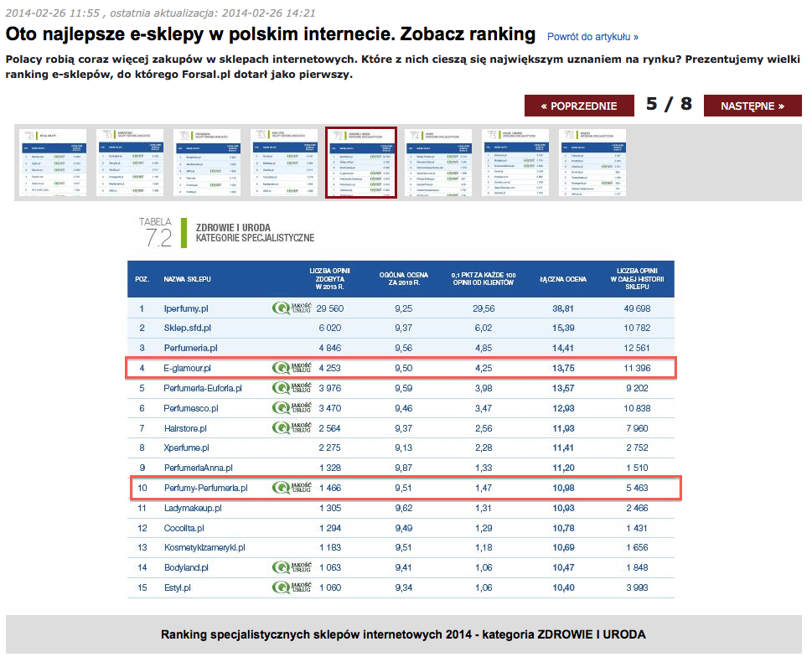Click the article headline 'Oto najlepsze e-sklepy'

pyautogui.click(x=270, y=34)
